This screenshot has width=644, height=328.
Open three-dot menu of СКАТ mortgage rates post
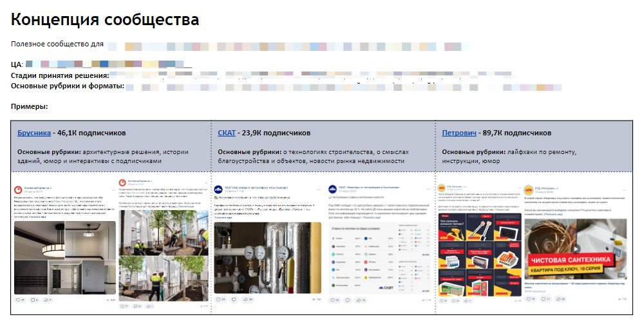[x=428, y=189]
